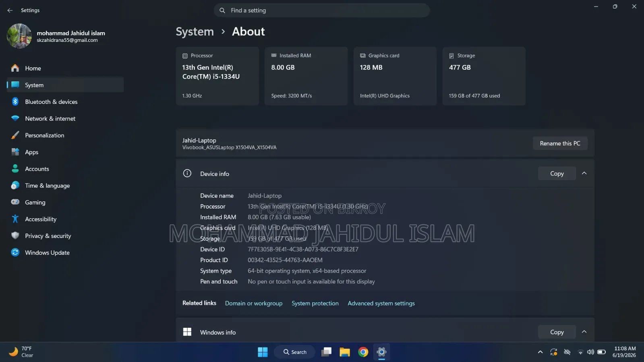Open Time & language settings
This screenshot has height=362, width=644.
click(65, 186)
